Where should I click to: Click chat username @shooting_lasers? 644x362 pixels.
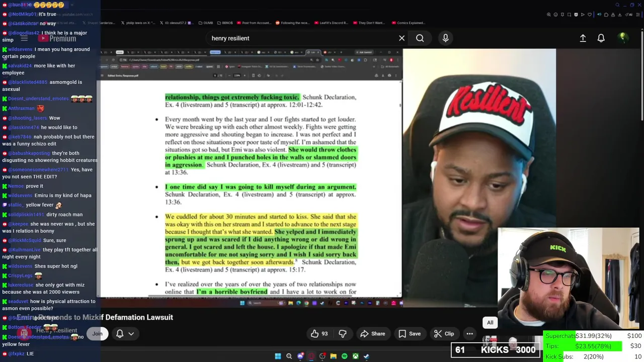[x=28, y=118]
